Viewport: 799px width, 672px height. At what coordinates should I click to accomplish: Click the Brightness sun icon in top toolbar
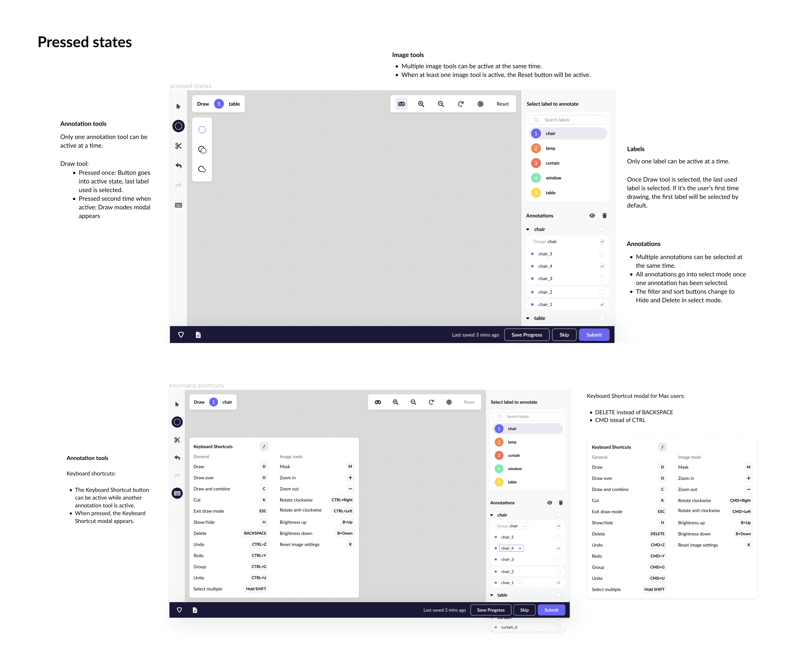[x=481, y=104]
